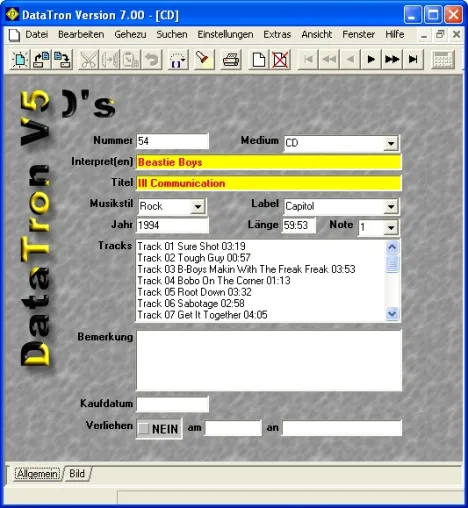Restore the inner CD document window

[x=440, y=34]
